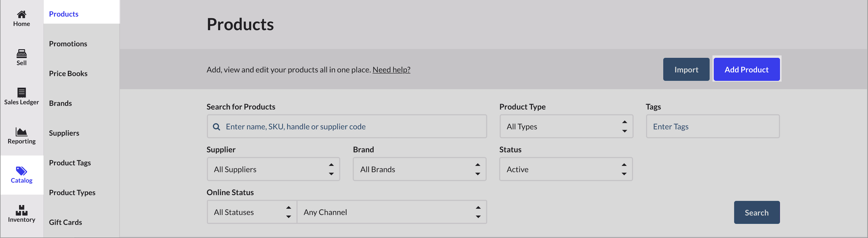
Task: Click the Add Product button
Action: click(746, 69)
